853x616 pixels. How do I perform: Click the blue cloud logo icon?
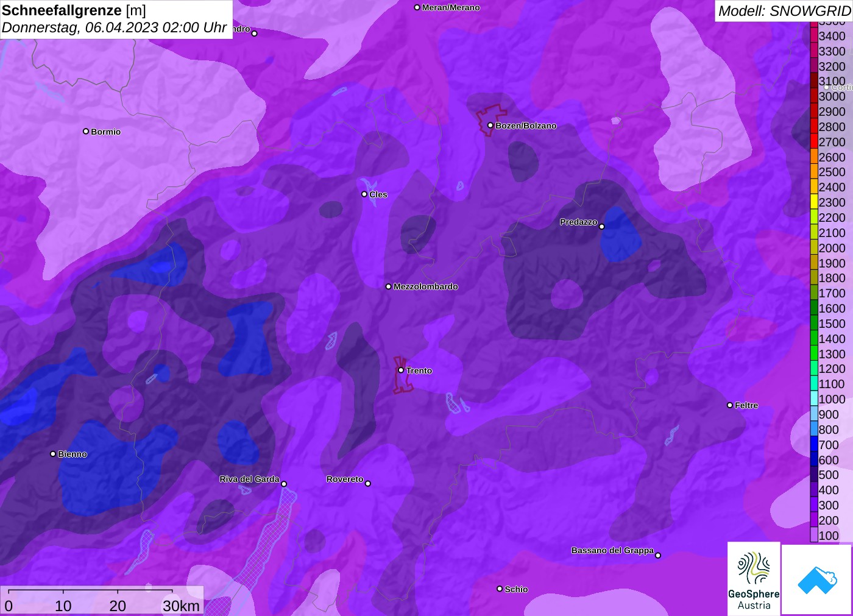click(817, 580)
